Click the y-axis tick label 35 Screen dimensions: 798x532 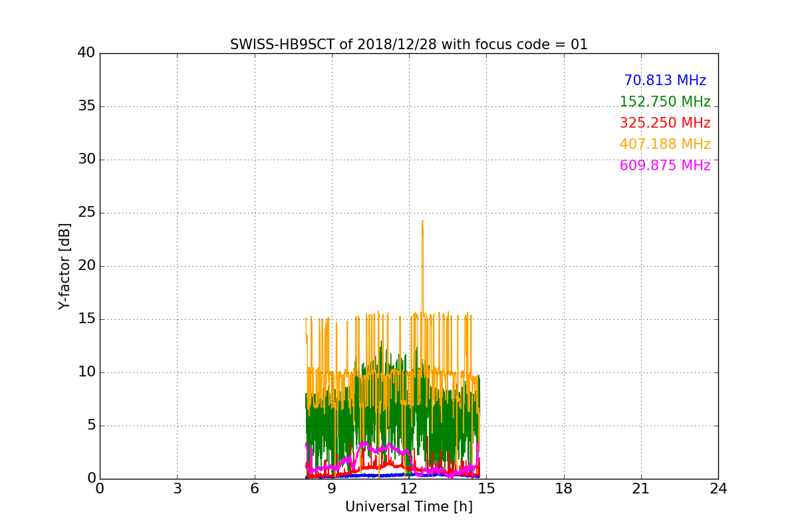click(x=86, y=106)
